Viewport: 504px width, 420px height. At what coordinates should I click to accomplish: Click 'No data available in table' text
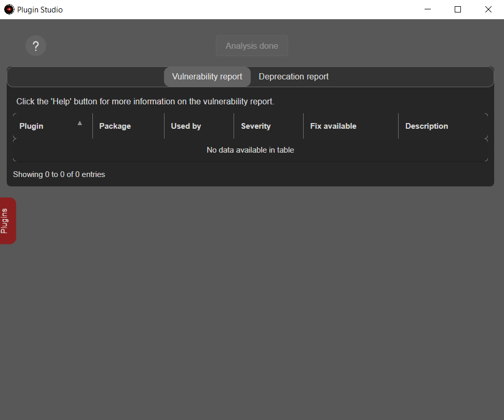coord(250,150)
